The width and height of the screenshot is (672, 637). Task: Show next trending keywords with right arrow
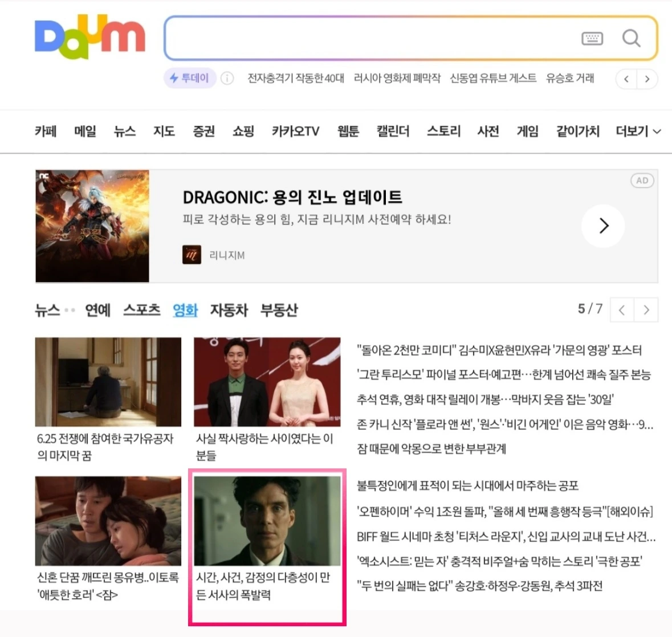point(647,79)
